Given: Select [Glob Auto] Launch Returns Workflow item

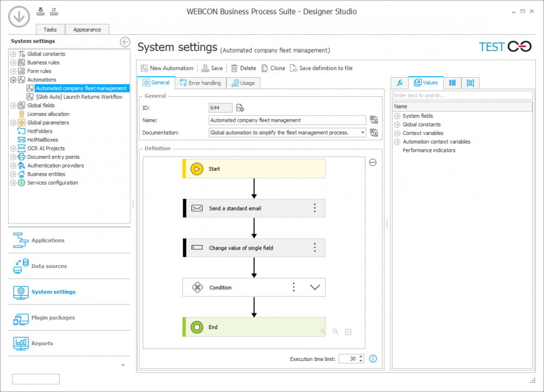Looking at the screenshot, I should pos(79,97).
